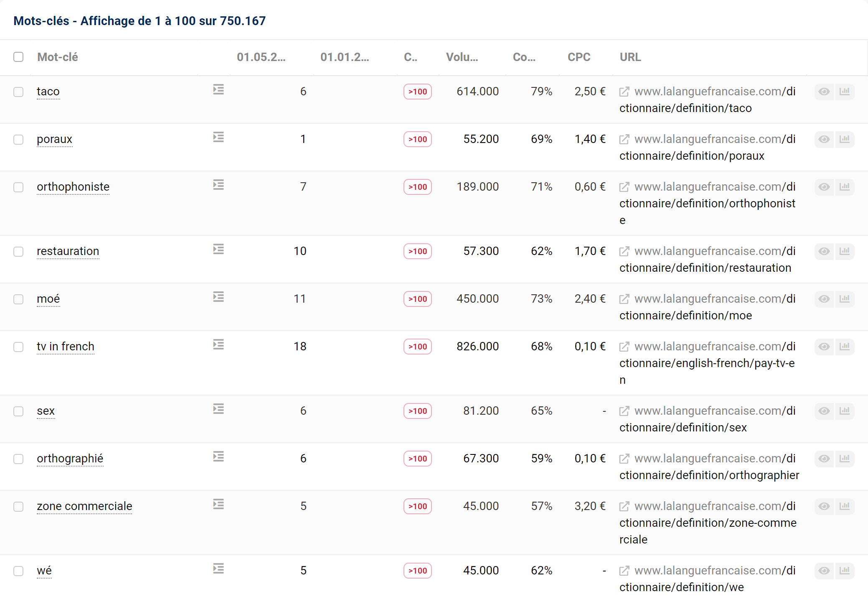Sort by 01.05.2... date column
The image size is (868, 602).
click(x=261, y=57)
